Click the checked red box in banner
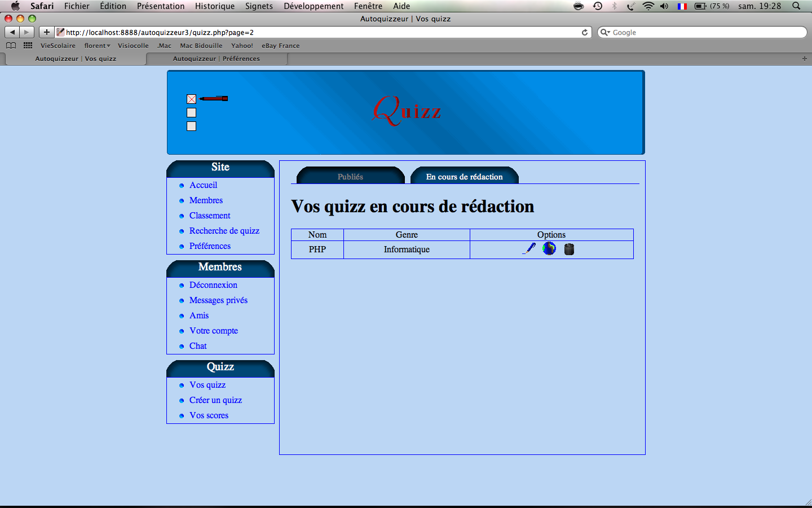The width and height of the screenshot is (812, 508). (191, 99)
